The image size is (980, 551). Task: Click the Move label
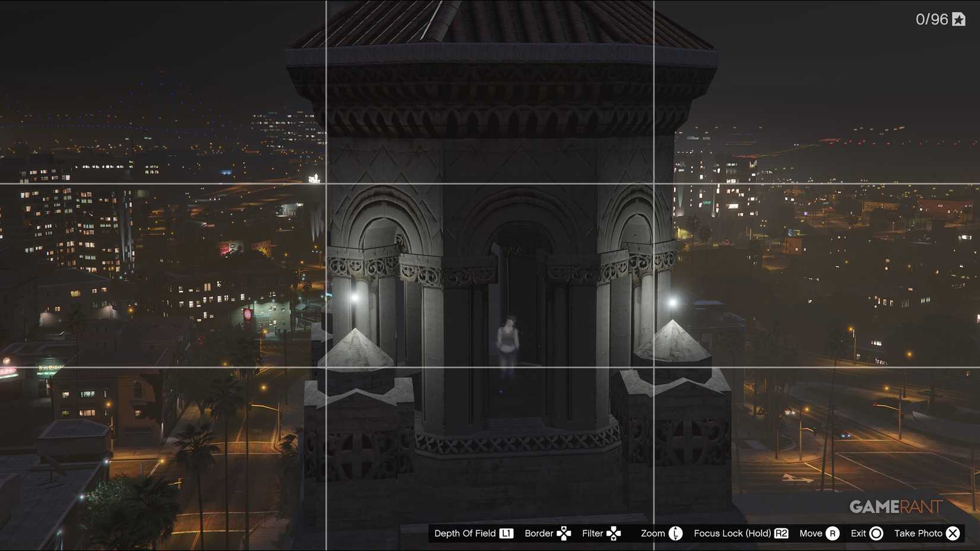pos(811,533)
